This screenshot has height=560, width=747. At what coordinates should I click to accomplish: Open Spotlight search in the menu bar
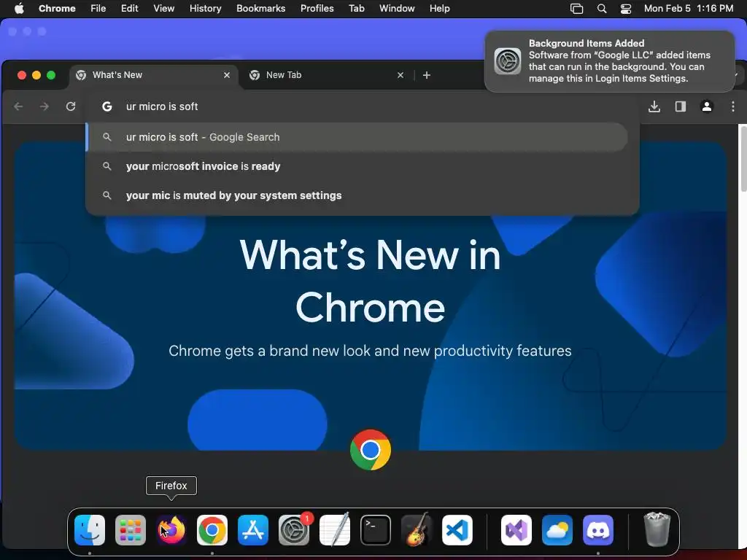pyautogui.click(x=602, y=9)
